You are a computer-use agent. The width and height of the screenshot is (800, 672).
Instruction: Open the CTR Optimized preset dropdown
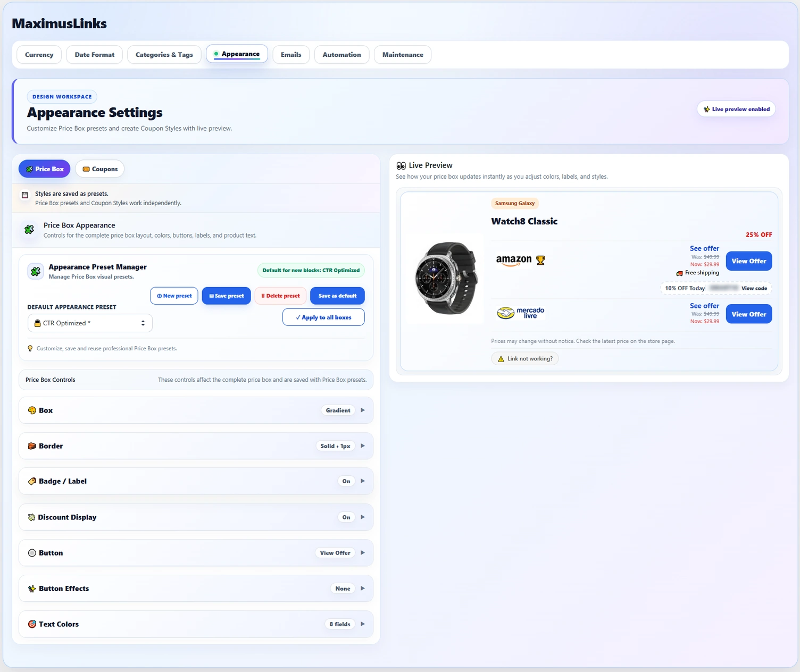90,323
